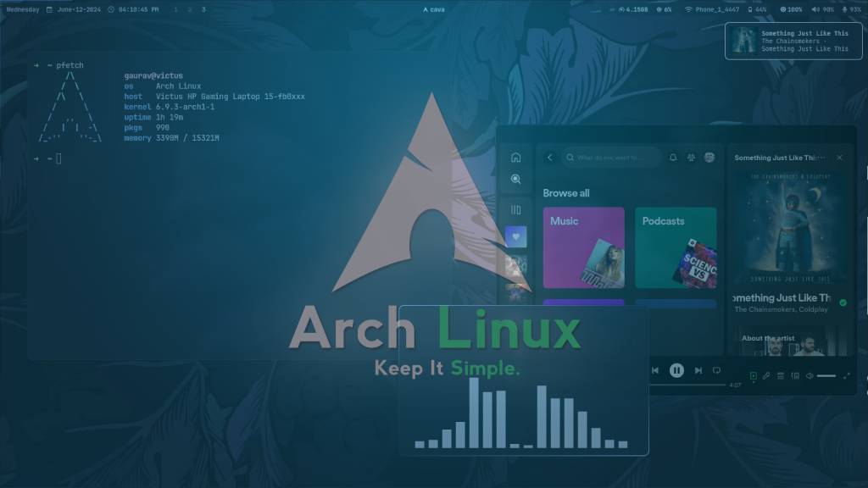Open the play queue icon
This screenshot has width=868, height=488.
point(781,376)
